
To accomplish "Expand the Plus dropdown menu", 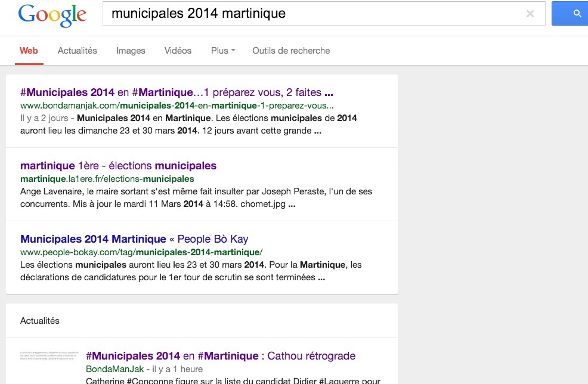I will (223, 51).
